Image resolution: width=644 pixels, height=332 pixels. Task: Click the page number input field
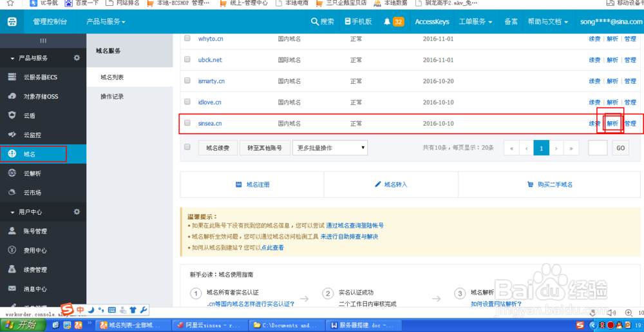coord(598,148)
